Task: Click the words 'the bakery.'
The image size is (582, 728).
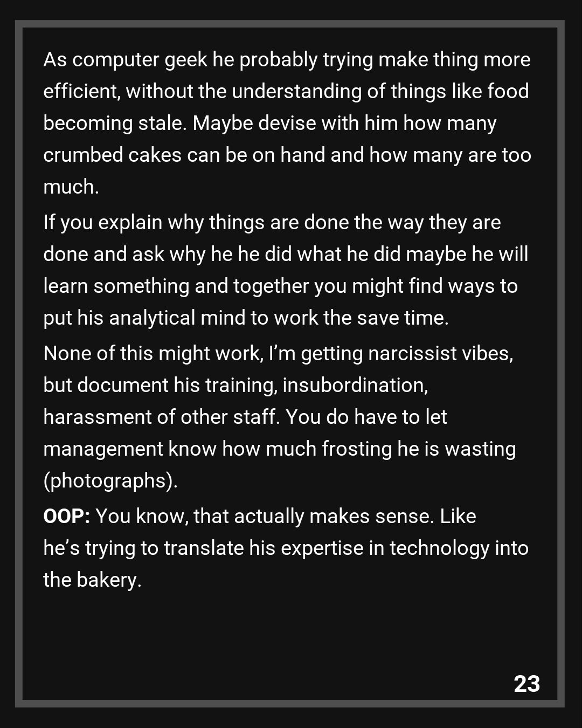Action: click(92, 580)
